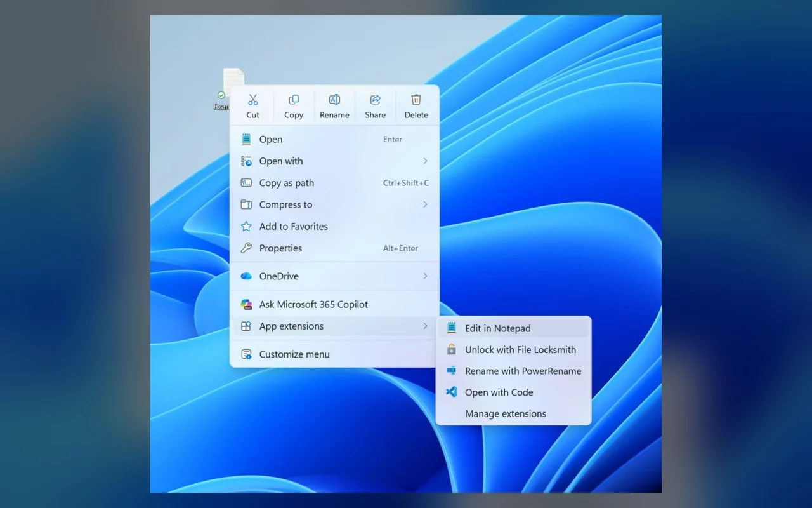Click the Compress to folder icon

click(x=246, y=204)
